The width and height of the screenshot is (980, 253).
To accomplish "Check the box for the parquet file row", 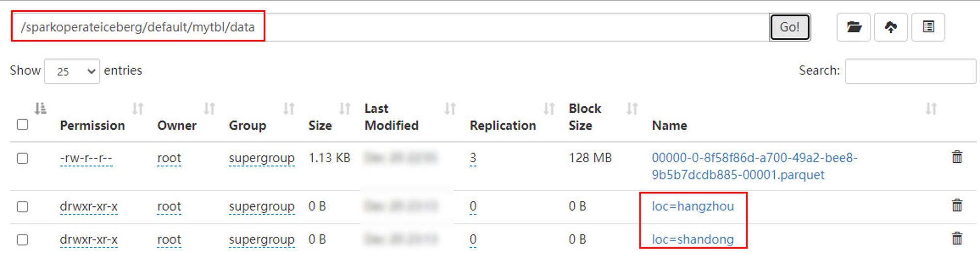I will 23,158.
